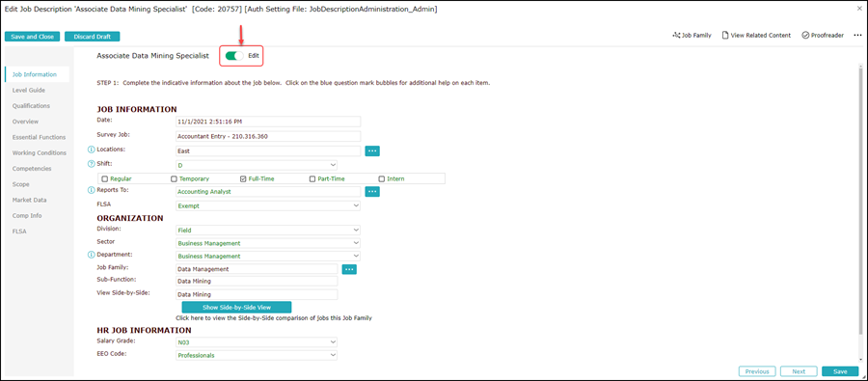
Task: Check the Regular checkbox
Action: 104,178
